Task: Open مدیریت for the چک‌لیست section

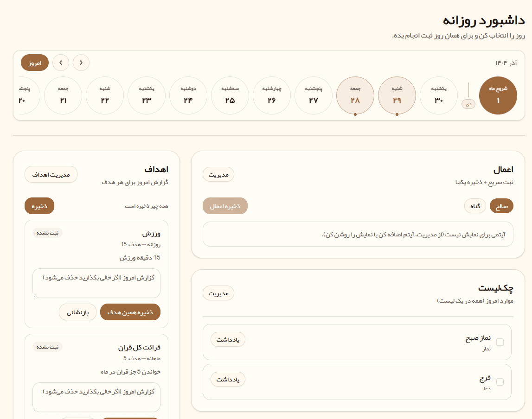Action: pyautogui.click(x=218, y=293)
